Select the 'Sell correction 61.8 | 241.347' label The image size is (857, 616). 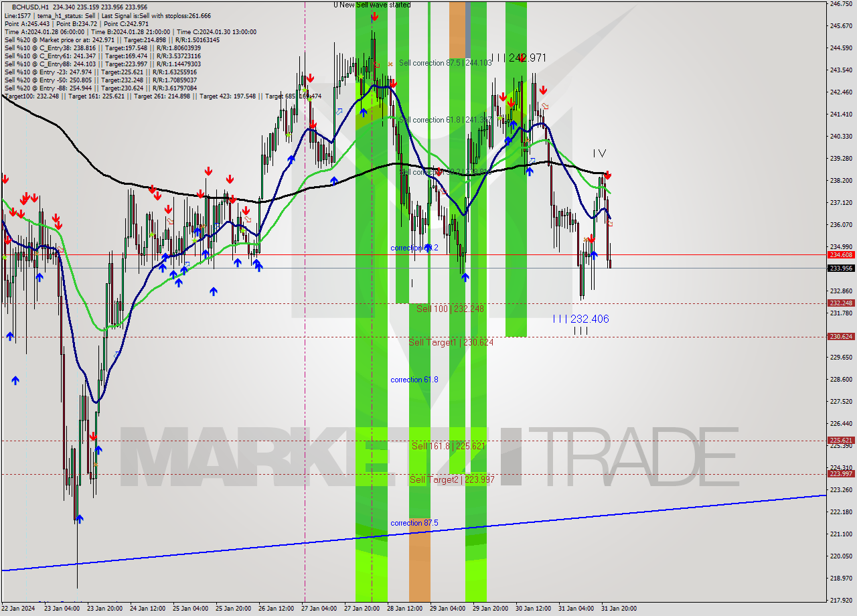(x=445, y=120)
